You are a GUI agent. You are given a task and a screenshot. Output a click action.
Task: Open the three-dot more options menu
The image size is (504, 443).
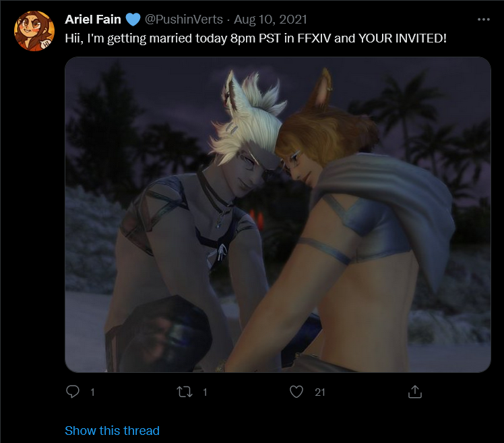coord(483,20)
